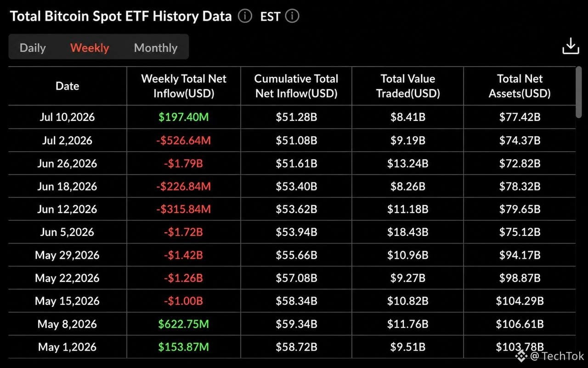This screenshot has height=368, width=588.
Task: Click the Date column header
Action: [68, 86]
